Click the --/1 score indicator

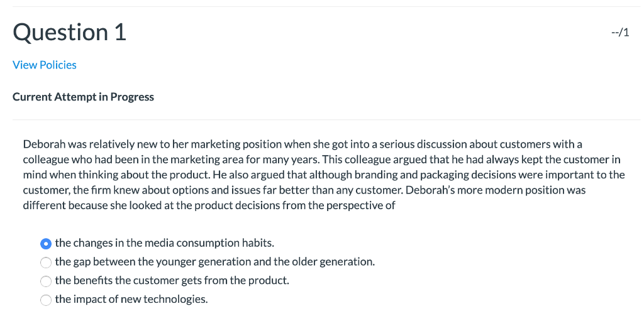620,33
